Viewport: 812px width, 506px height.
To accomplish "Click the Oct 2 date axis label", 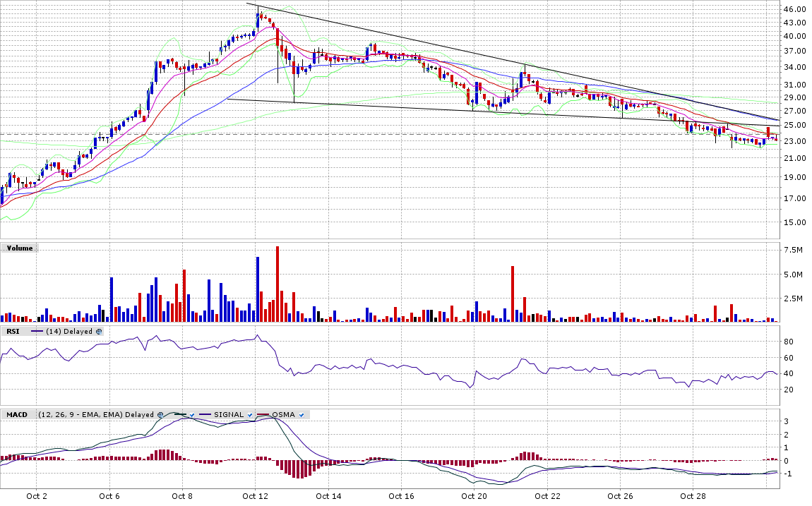I will point(36,496).
